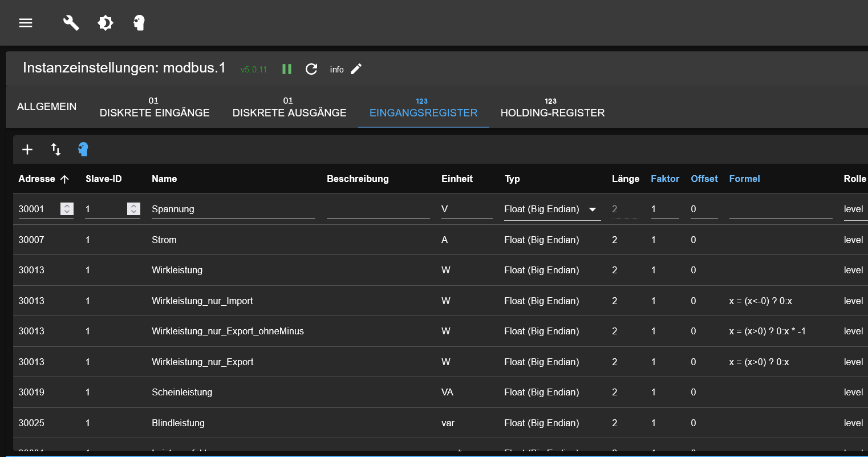
Task: Click the Offset field of Spannung row
Action: point(704,209)
